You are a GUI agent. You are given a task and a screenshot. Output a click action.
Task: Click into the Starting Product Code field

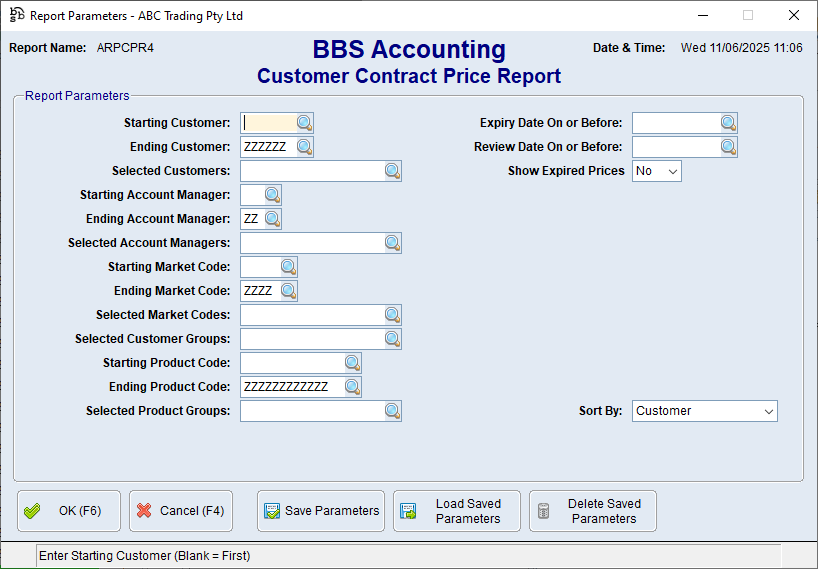(x=291, y=363)
